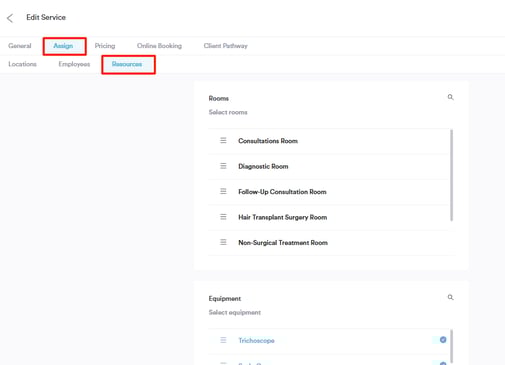The image size is (505, 365).
Task: Select Follow-Up Consultation Room
Action: coord(329,192)
